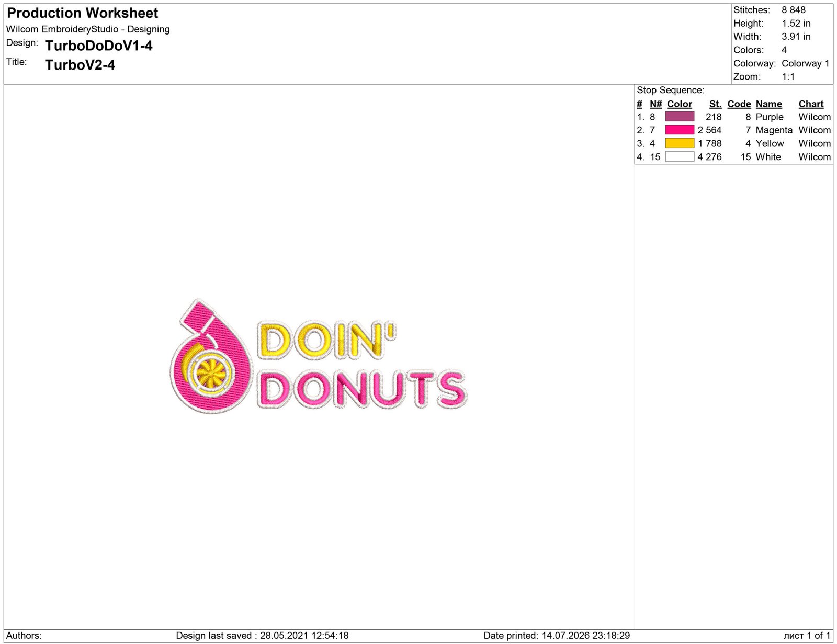This screenshot has height=644, width=837.
Task: Click the color name 'Purple'
Action: pos(770,117)
